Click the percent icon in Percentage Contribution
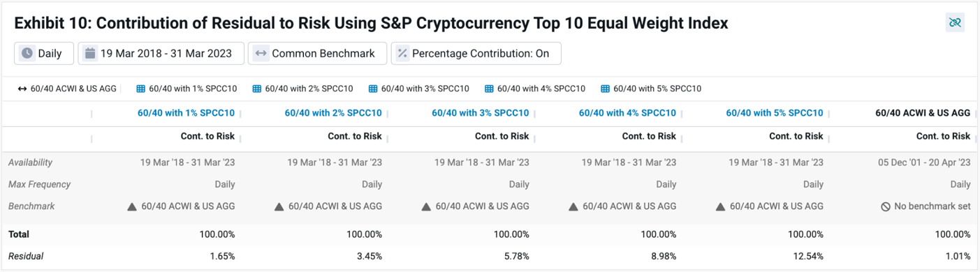The image size is (980, 272). [402, 53]
